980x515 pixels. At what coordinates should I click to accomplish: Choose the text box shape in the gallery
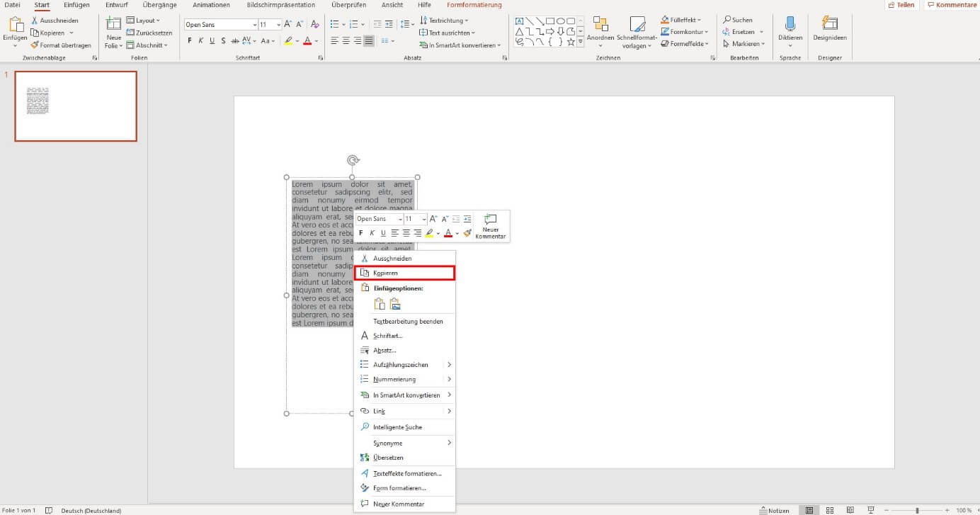pos(519,21)
